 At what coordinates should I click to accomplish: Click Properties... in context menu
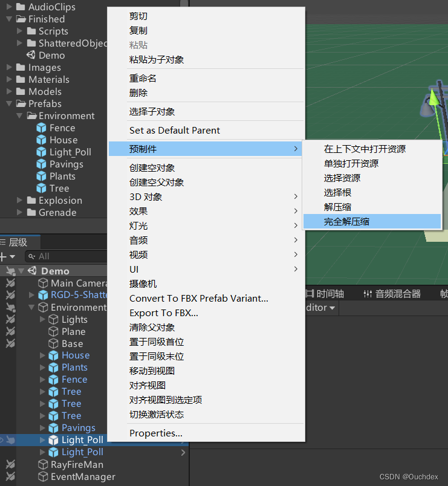pyautogui.click(x=206, y=433)
